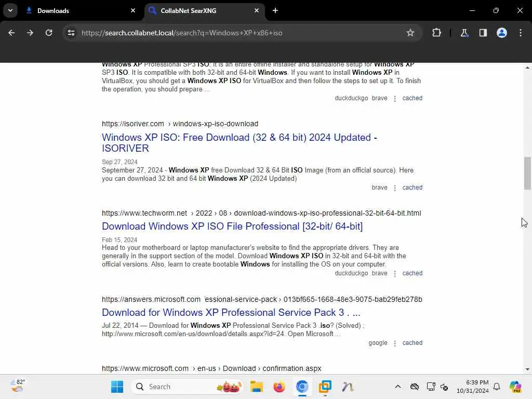Expand the tab search dropdown

point(10,10)
